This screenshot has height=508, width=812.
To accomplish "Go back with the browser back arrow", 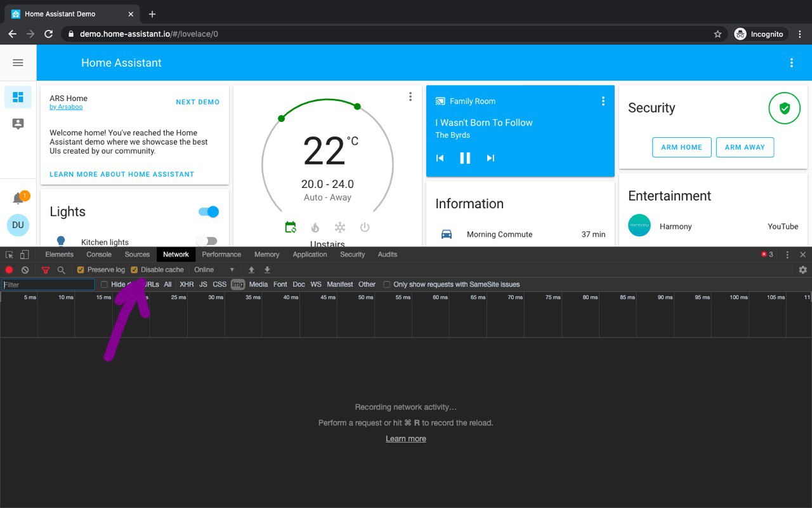I will click(x=12, y=34).
